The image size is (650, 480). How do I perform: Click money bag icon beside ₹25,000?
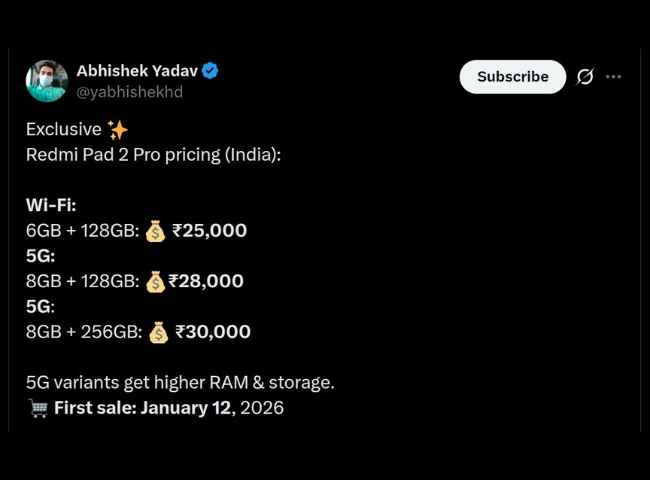coord(155,231)
